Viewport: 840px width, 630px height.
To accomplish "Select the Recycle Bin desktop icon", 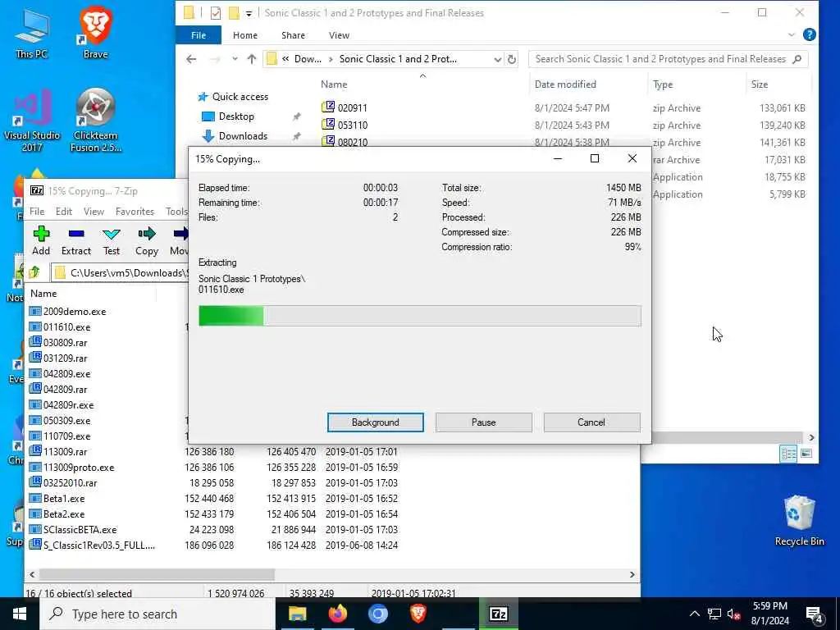I will (x=799, y=520).
